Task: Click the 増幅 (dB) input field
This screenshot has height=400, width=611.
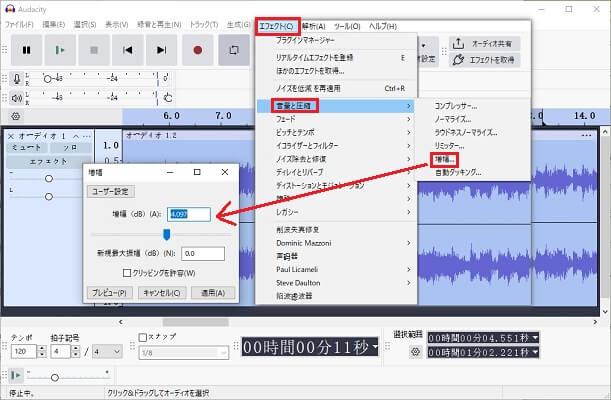Action: (189, 214)
